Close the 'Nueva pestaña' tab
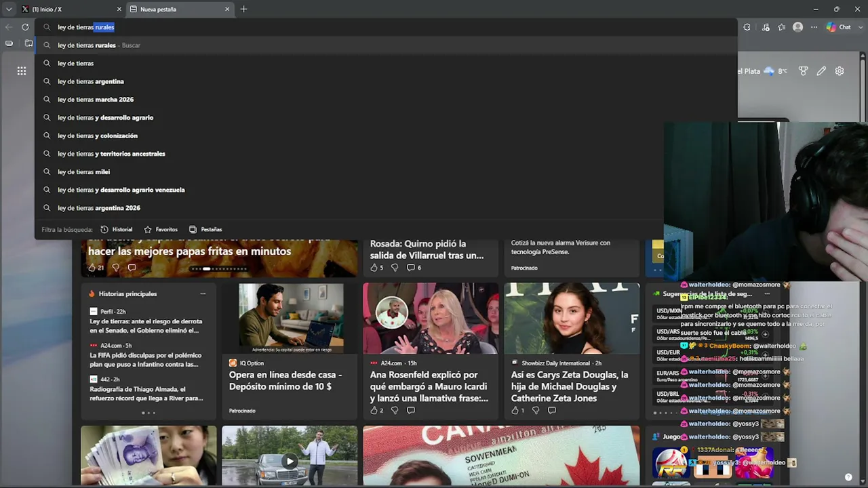This screenshot has width=868, height=488. pos(227,9)
